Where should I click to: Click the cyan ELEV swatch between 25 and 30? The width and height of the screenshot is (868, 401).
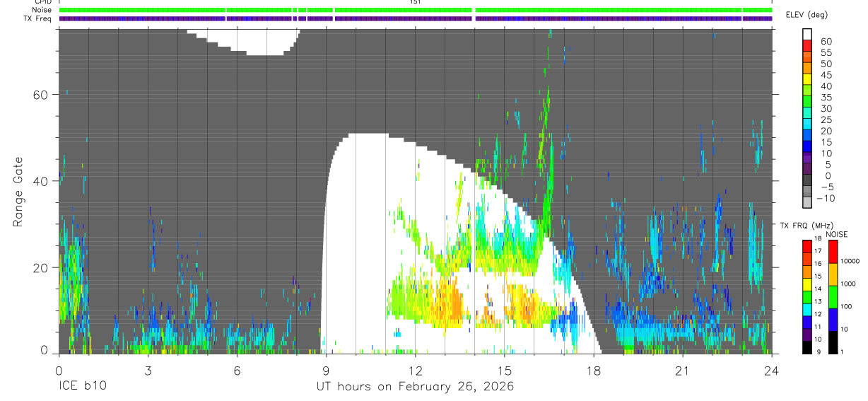(807, 113)
